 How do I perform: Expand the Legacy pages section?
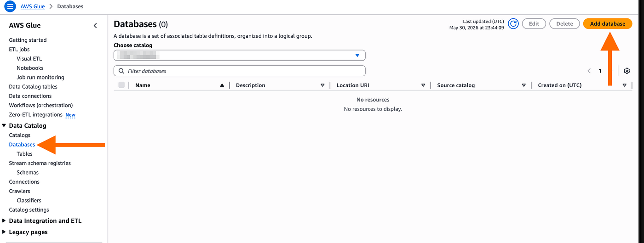(x=4, y=232)
